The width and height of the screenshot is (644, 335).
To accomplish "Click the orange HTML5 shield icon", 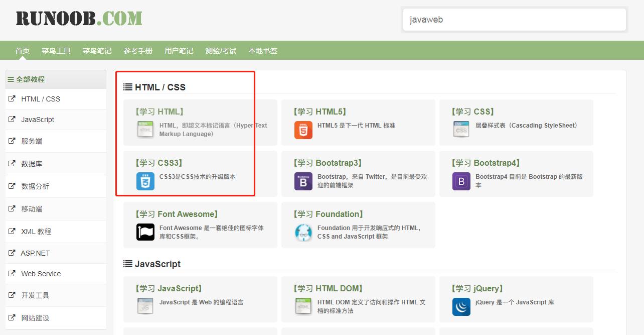I will [303, 130].
